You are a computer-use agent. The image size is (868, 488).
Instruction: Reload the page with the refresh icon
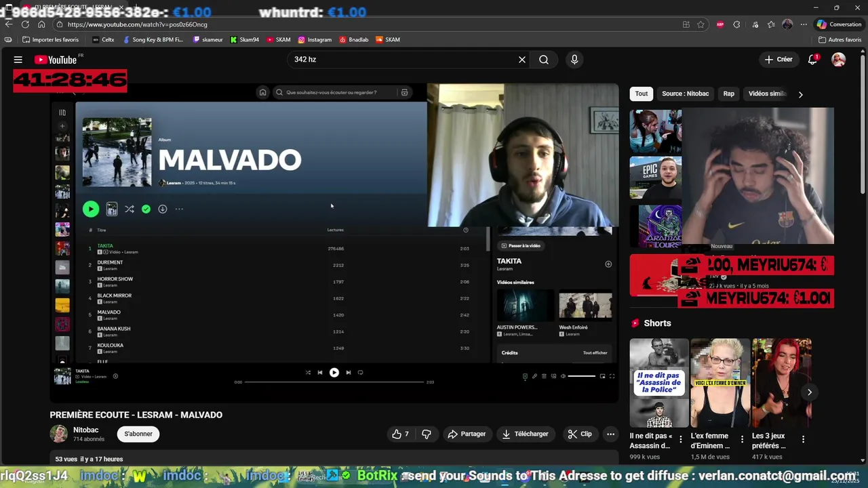(25, 24)
